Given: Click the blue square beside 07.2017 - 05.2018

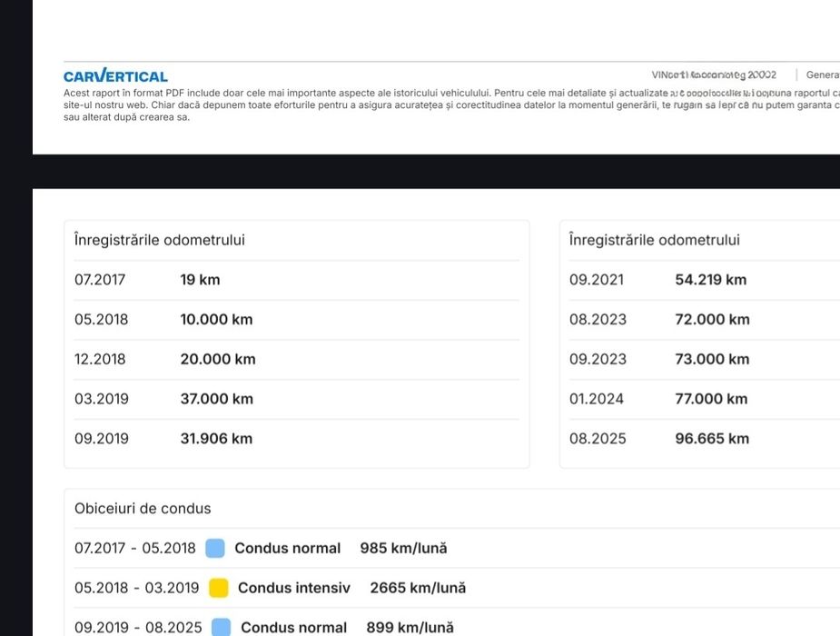Looking at the screenshot, I should pos(215,548).
